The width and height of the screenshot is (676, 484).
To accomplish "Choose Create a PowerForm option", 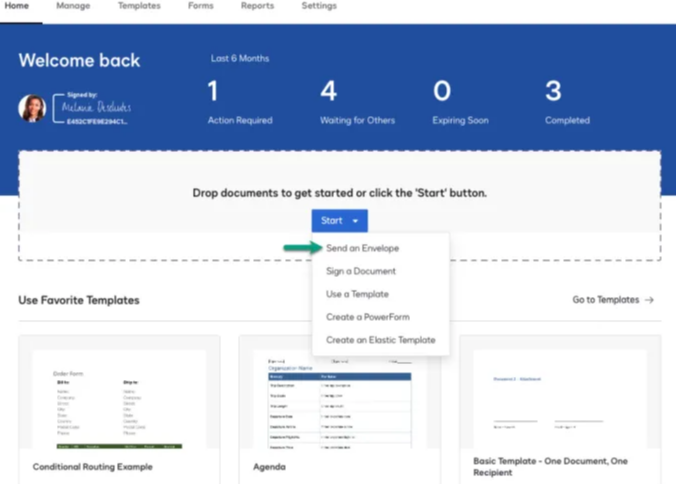I will point(368,317).
